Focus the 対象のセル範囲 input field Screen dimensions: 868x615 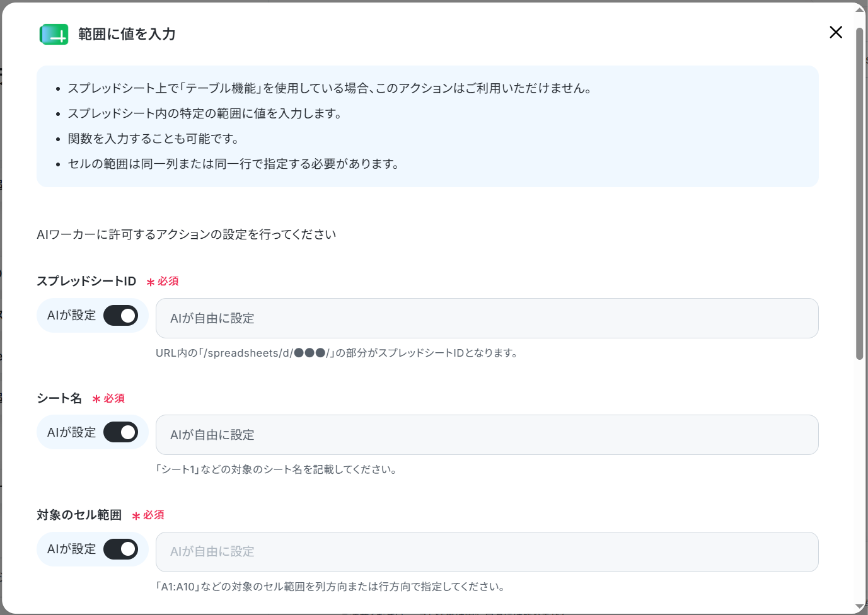coord(487,552)
